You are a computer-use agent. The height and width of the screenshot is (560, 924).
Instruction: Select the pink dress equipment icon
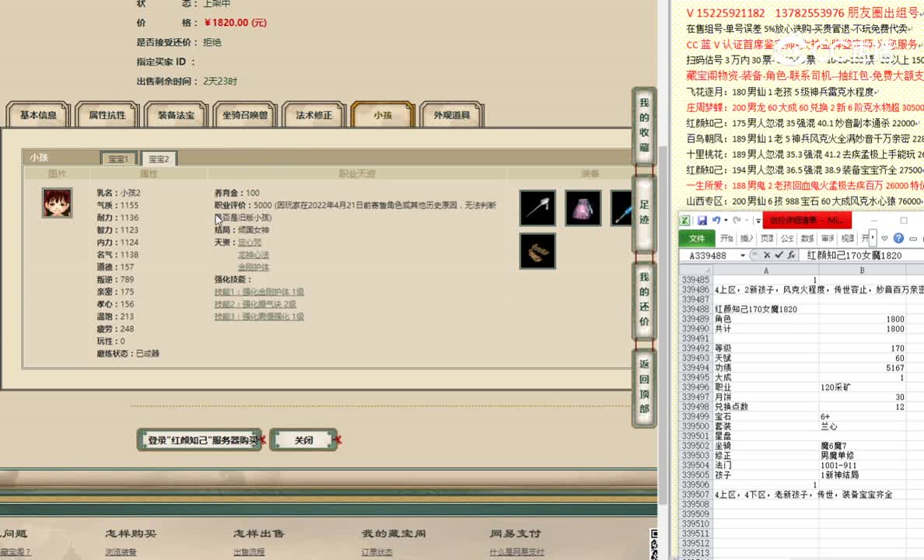[583, 208]
